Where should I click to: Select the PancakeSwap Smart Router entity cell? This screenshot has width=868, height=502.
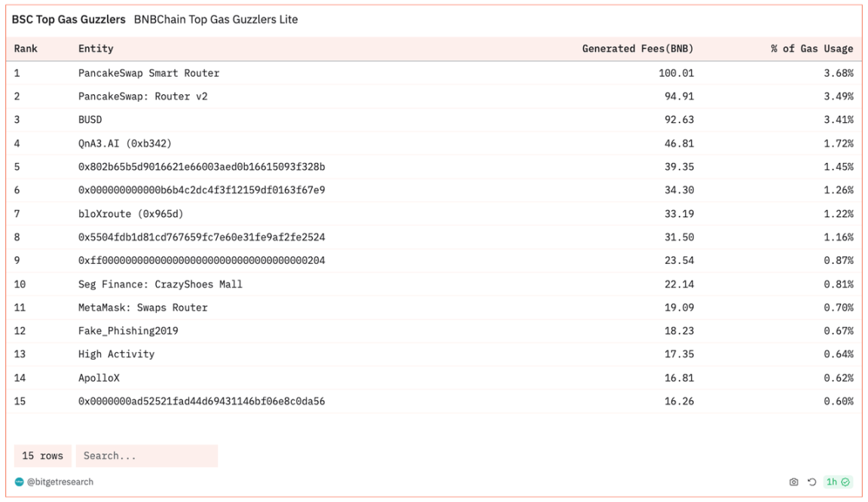coord(148,73)
